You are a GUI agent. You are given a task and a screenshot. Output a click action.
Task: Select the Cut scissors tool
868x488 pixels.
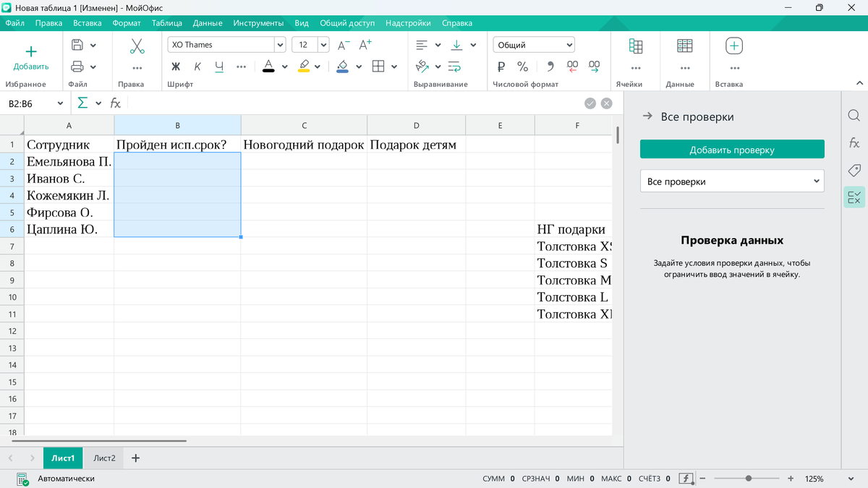tap(137, 46)
